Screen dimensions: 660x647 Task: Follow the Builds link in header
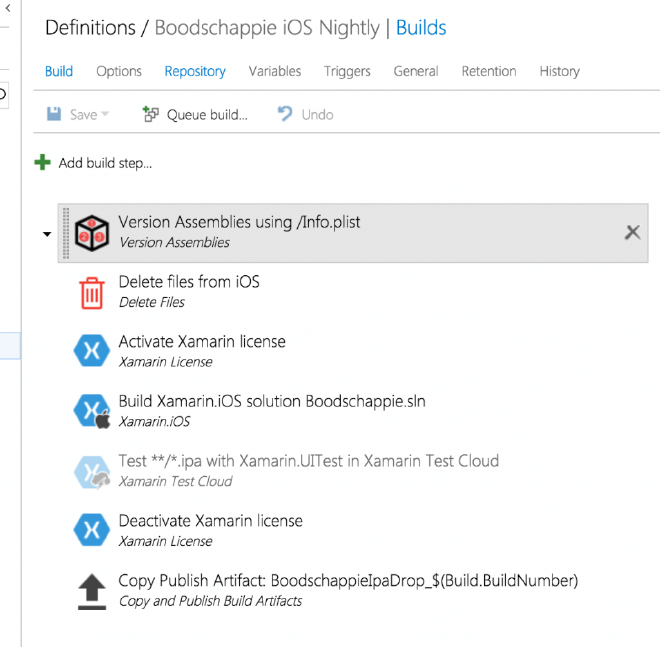421,28
